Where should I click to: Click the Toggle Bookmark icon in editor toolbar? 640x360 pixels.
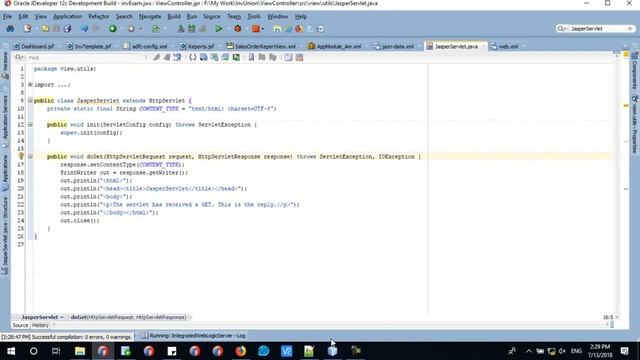pos(251,58)
